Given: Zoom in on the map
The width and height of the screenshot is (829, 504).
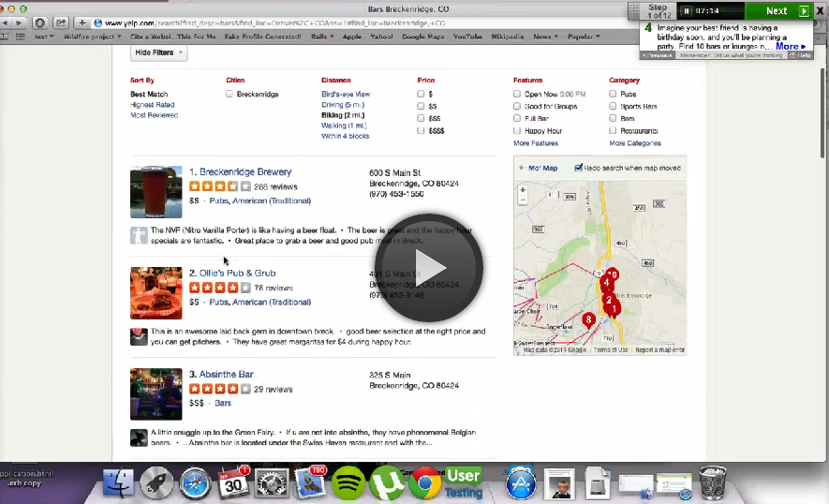Looking at the screenshot, I should (523, 190).
